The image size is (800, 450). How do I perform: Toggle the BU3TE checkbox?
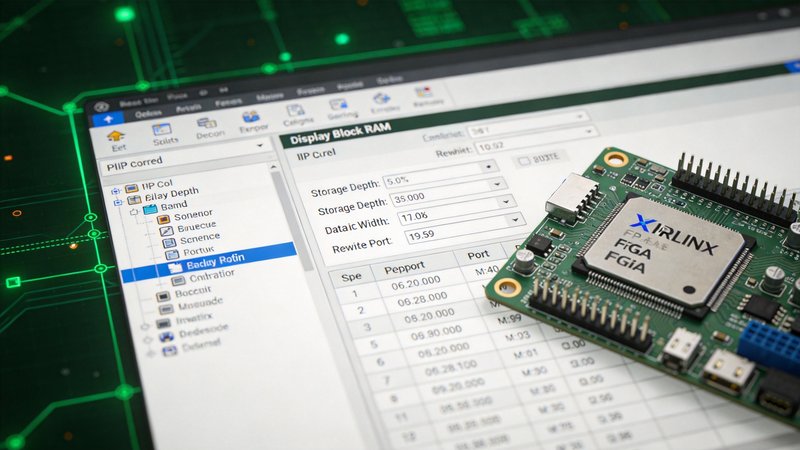[523, 161]
